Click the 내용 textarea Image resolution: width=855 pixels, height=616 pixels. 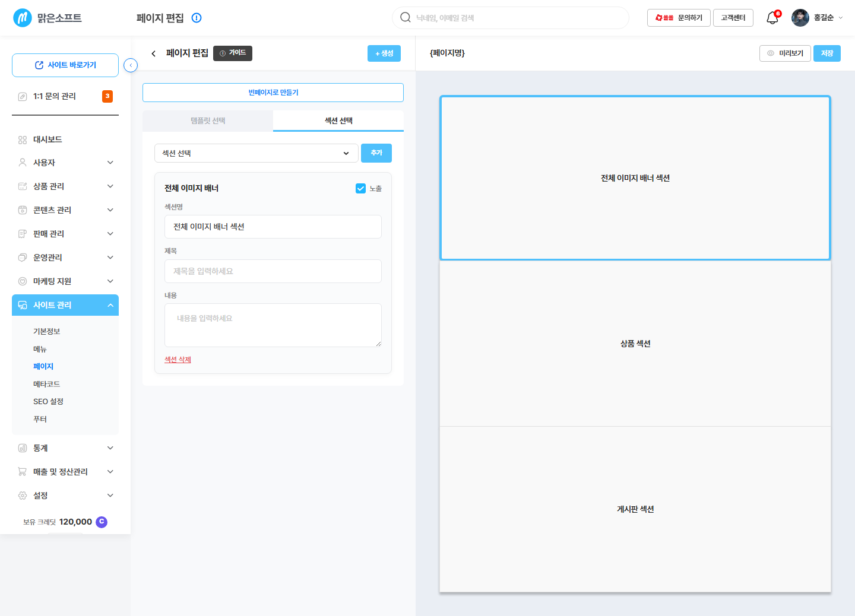point(273,325)
